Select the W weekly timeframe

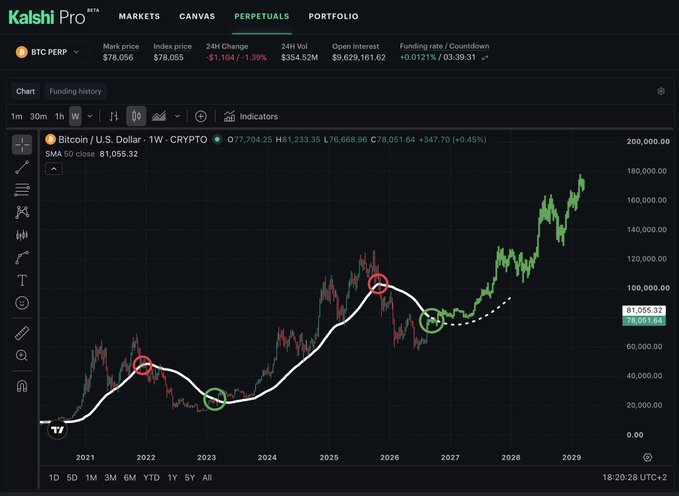(x=75, y=116)
